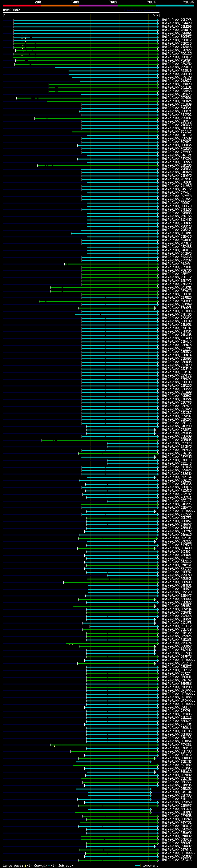This screenshot has height=868, width=197.
Task: Select hit UniRef100_C2RQP7
Action: (176, 806)
